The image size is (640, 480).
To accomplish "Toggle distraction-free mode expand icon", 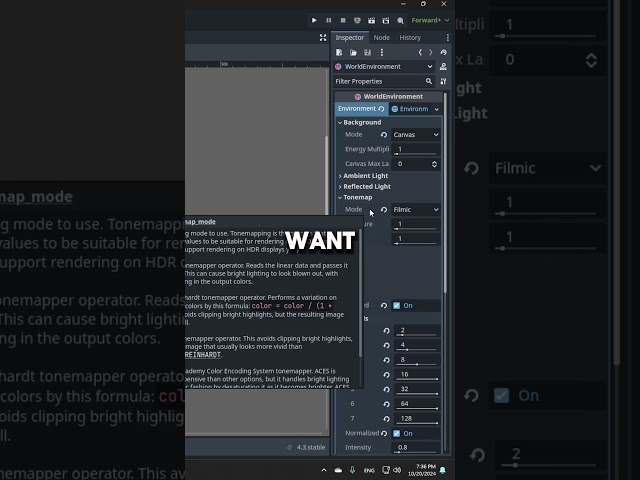I will [323, 38].
